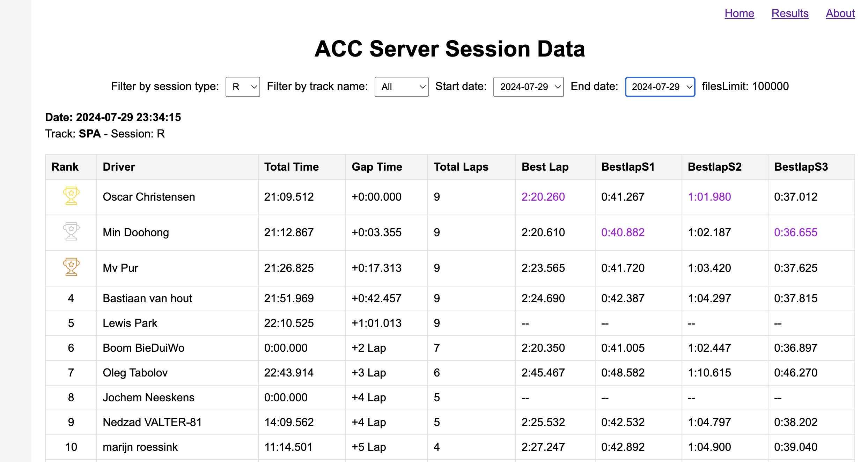Click the bronze trophy icon beside Mv Pur

71,267
